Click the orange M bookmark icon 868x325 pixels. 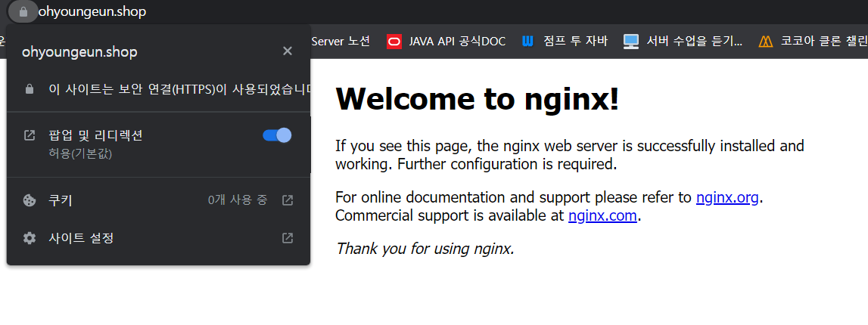click(x=766, y=42)
